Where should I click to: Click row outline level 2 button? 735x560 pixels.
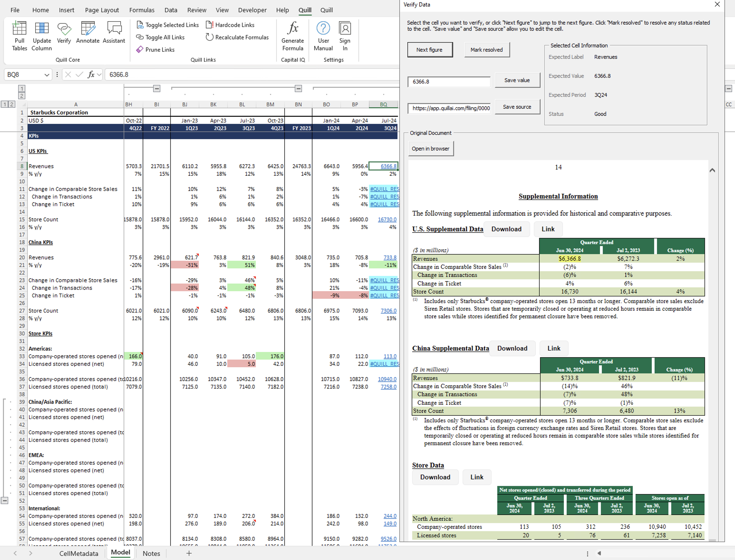tap(12, 104)
